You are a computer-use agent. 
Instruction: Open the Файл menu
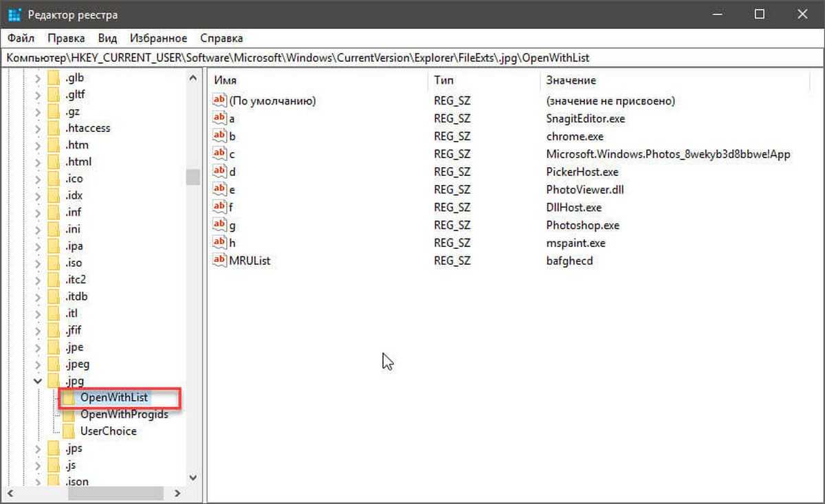point(21,39)
